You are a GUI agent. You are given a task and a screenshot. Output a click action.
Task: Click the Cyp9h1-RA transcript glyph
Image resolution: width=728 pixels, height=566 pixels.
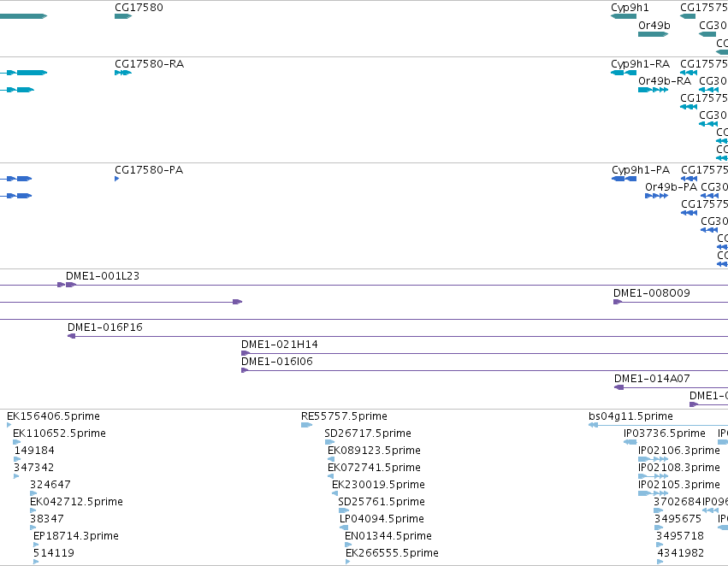(624, 73)
